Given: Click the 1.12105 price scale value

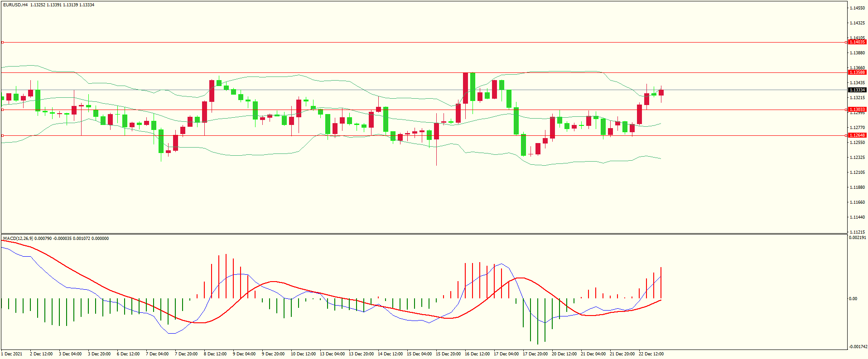Looking at the screenshot, I should (x=858, y=172).
